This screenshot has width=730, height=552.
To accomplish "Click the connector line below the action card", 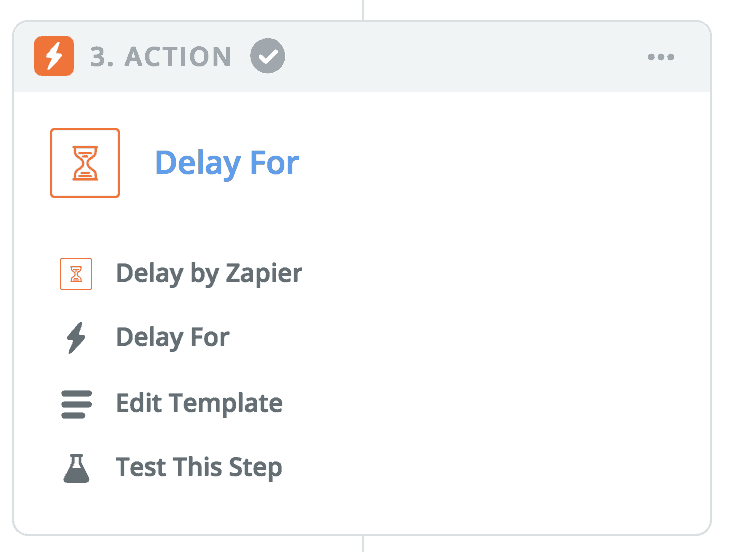I will coord(363,544).
